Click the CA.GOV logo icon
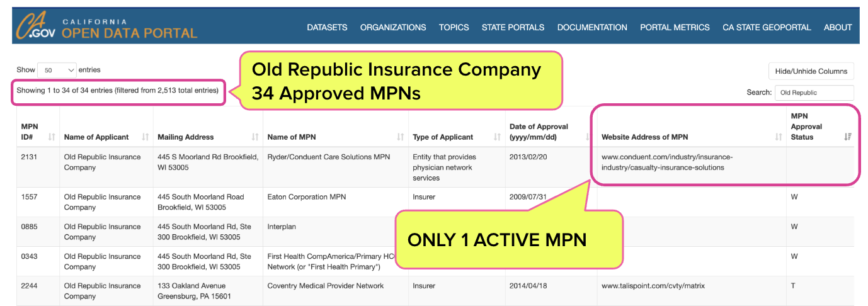The width and height of the screenshot is (868, 306). pos(37,26)
